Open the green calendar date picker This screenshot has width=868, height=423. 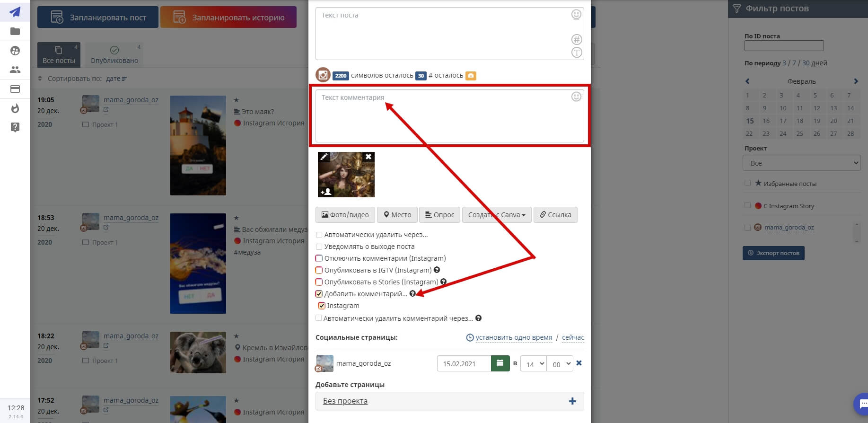point(500,363)
